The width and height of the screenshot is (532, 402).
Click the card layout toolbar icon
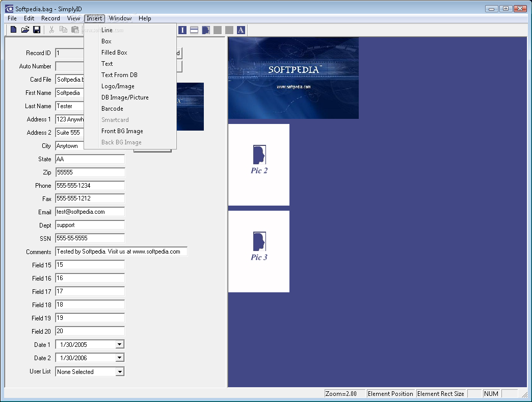[x=194, y=30]
